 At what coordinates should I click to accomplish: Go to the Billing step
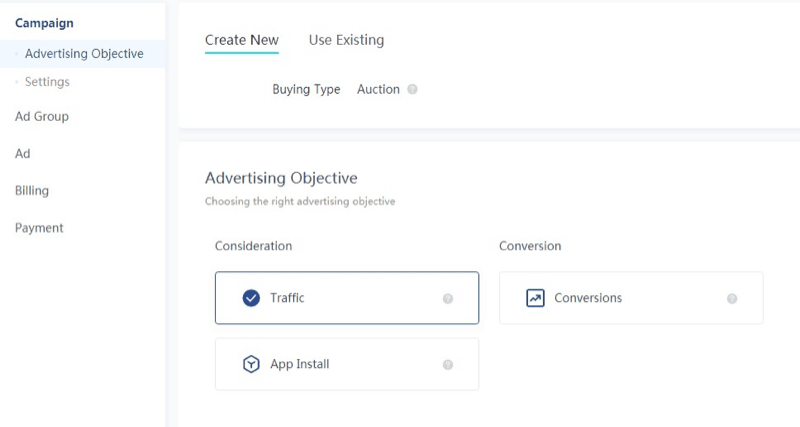click(x=32, y=190)
